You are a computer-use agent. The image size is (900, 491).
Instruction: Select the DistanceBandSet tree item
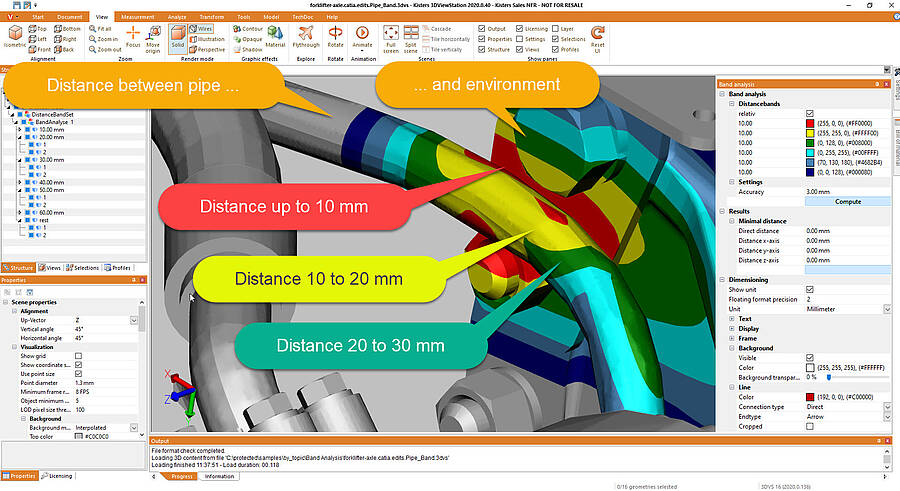52,114
